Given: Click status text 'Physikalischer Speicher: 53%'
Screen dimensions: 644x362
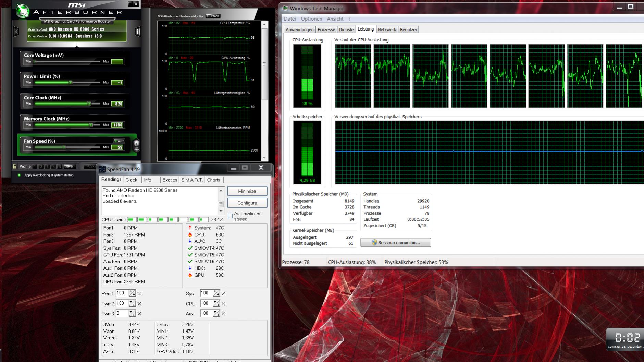Looking at the screenshot, I should [416, 262].
